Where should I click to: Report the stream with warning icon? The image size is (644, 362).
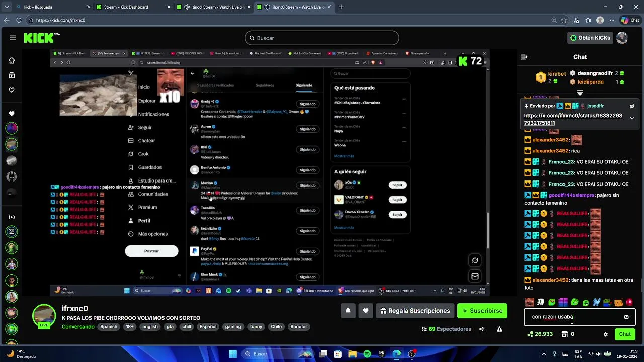click(499, 329)
